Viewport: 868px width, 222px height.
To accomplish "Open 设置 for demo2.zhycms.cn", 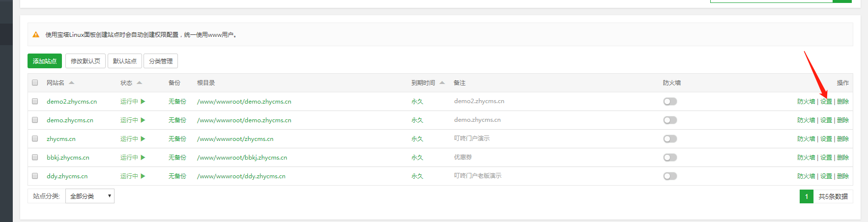I will (826, 102).
